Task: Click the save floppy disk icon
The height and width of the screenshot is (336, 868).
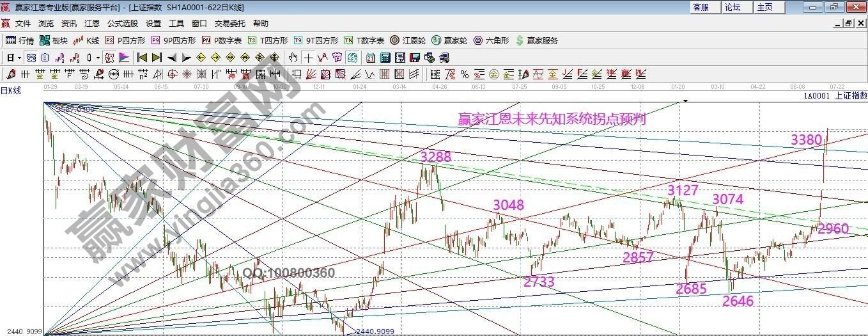Action: pyautogui.click(x=415, y=58)
